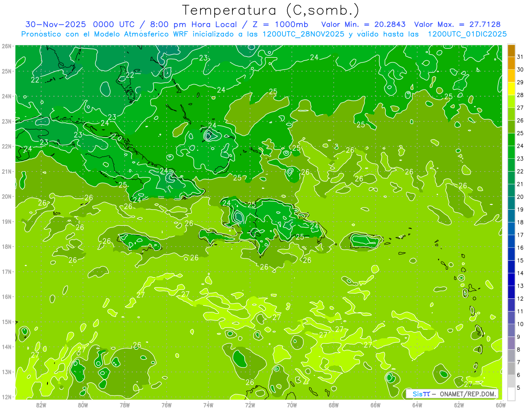
Task: Pick the orange legend band between 29 and 30
Action: point(511,76)
